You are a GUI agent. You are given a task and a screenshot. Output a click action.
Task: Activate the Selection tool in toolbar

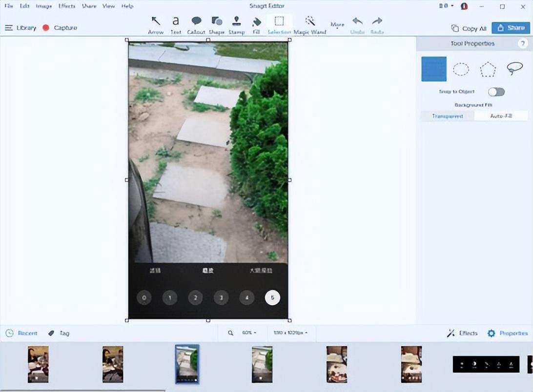point(279,25)
